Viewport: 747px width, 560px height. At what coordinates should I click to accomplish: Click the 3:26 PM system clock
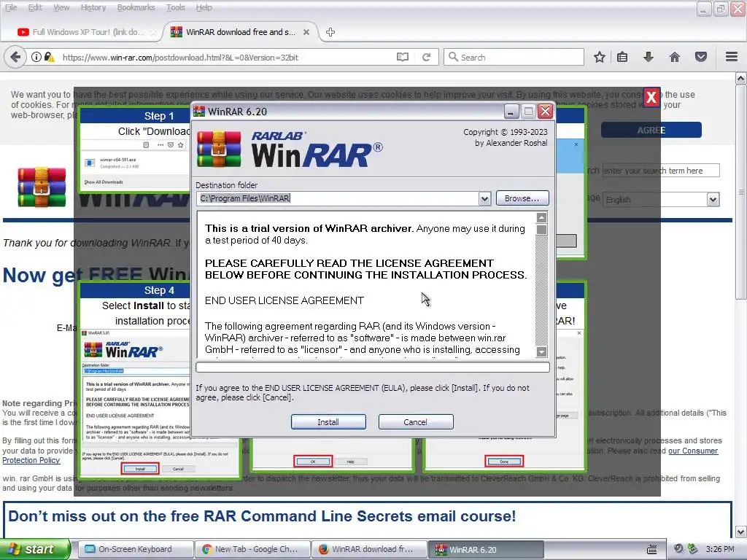click(720, 549)
